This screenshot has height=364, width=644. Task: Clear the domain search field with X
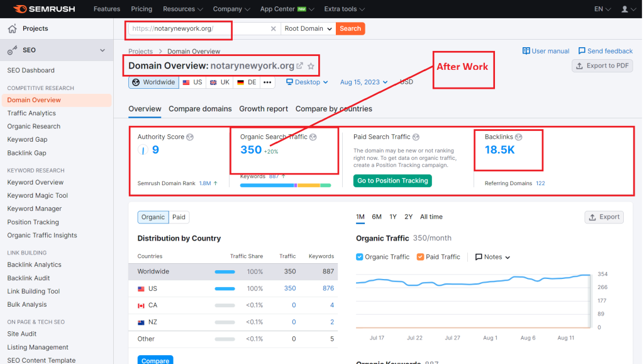pyautogui.click(x=273, y=28)
